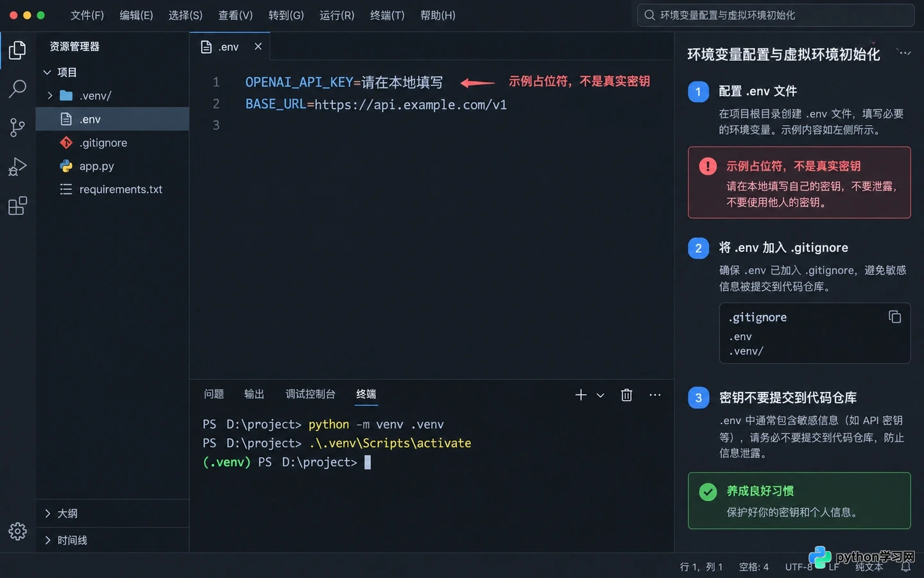The image size is (924, 578).
Task: Open the Explorer files icon in activity bar
Action: click(17, 50)
